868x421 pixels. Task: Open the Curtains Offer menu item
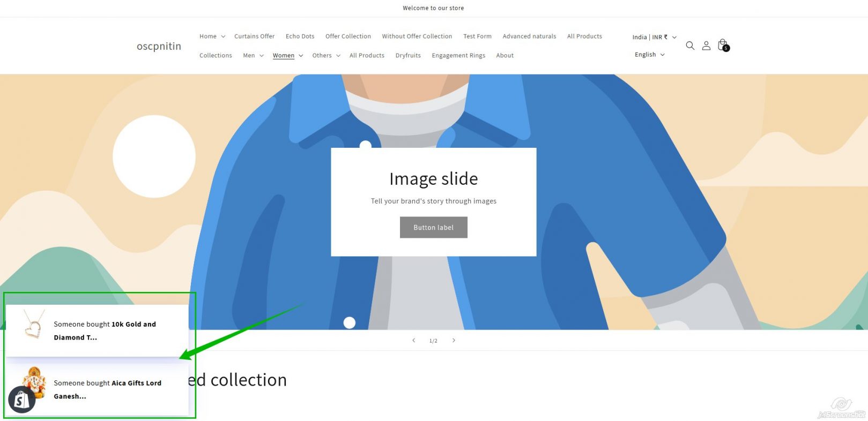[x=254, y=36]
